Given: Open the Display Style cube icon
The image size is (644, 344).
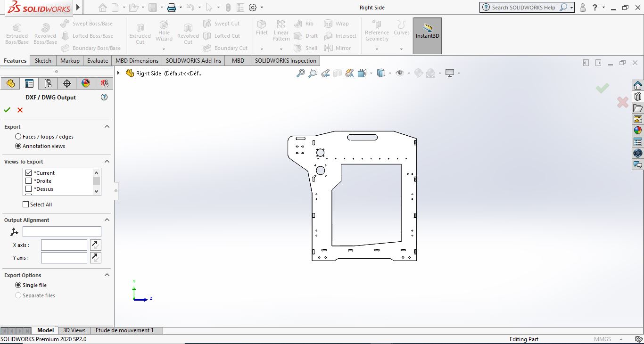Looking at the screenshot, I should (x=381, y=73).
